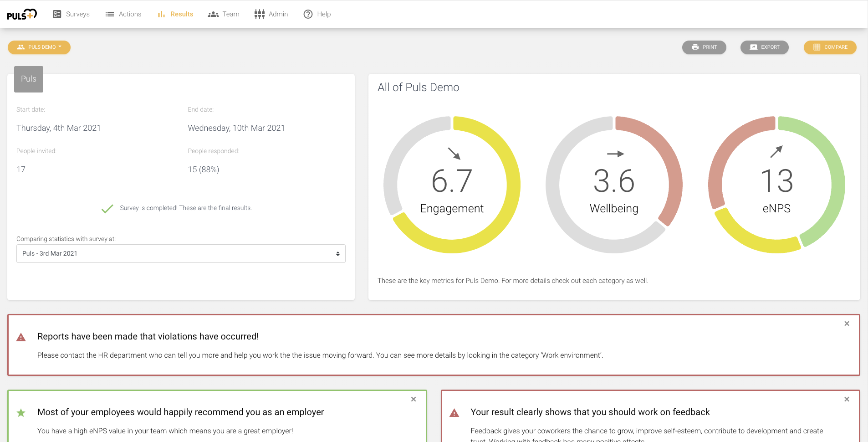Open the Admin menu item

pos(271,14)
